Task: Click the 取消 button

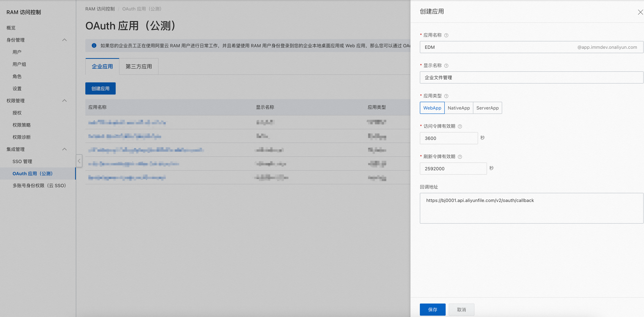Action: [461, 309]
